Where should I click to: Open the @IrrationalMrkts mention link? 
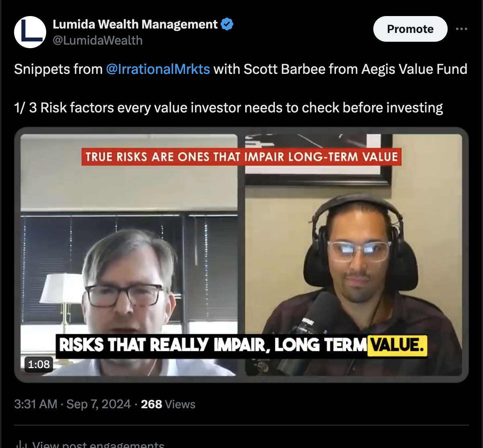pyautogui.click(x=158, y=69)
